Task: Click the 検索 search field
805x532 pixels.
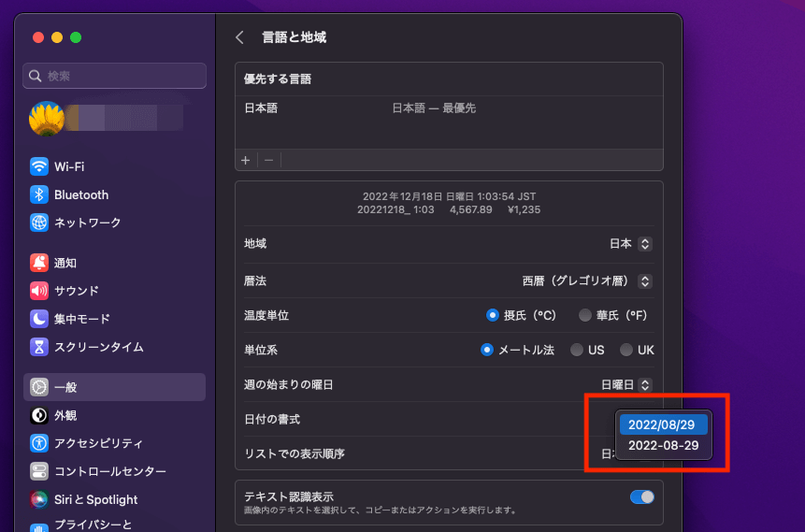Action: pos(114,76)
